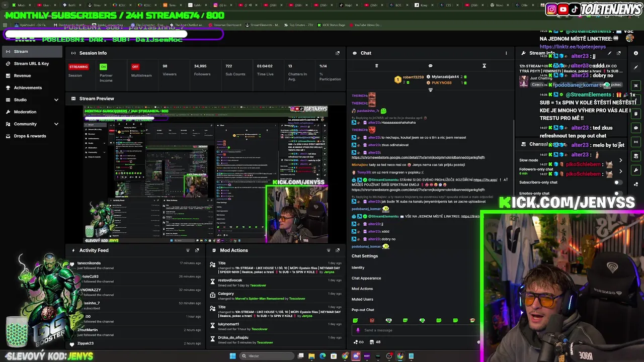The width and height of the screenshot is (644, 362).
Task: Edit stream info with pencil icon
Action: [x=609, y=53]
